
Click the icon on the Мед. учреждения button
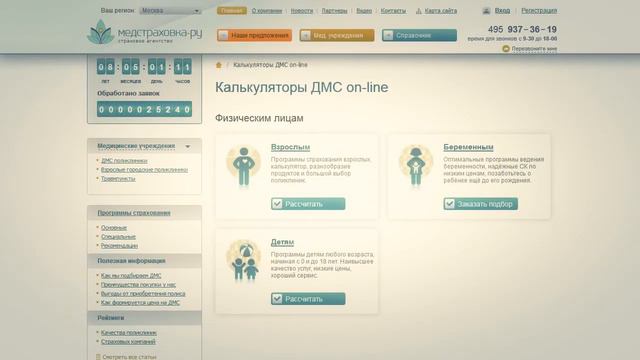click(305, 36)
